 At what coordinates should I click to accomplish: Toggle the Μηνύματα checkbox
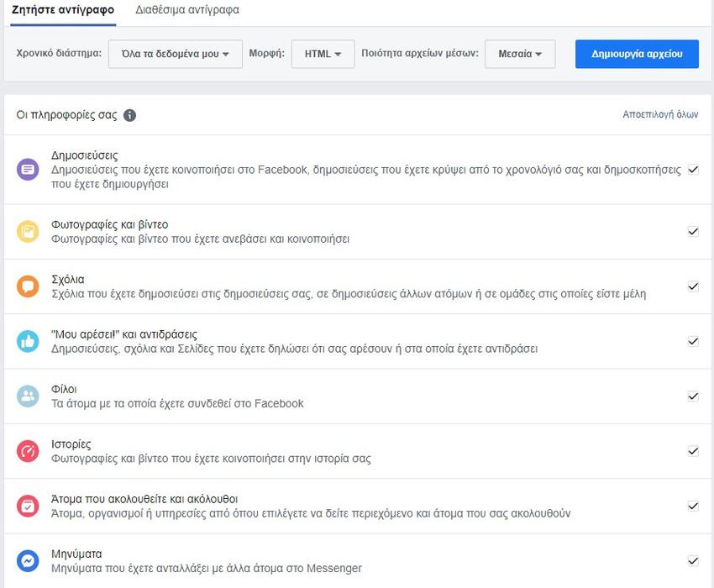pos(693,560)
